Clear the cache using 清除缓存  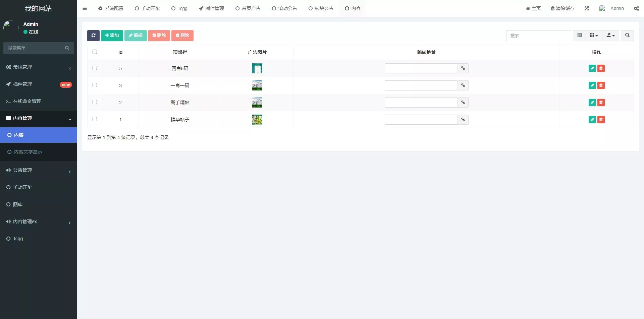click(x=562, y=8)
